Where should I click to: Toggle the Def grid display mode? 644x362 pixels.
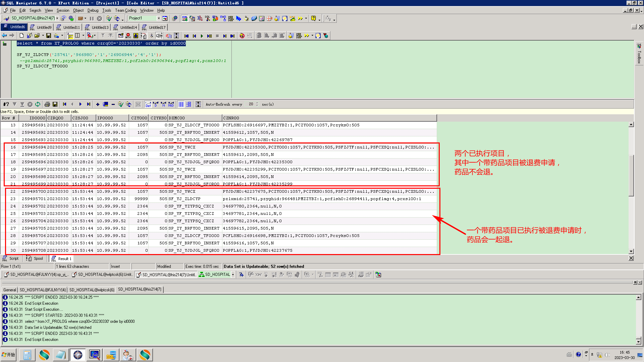148,104
